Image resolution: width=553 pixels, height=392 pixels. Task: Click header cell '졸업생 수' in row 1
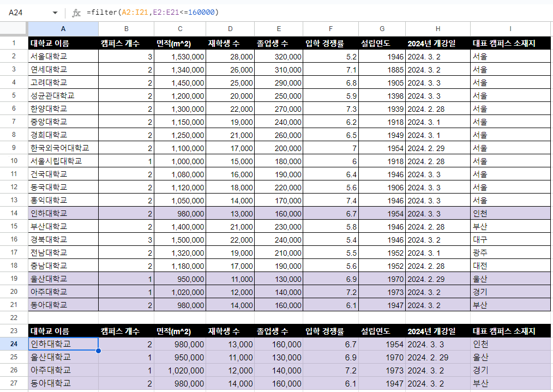coord(279,44)
